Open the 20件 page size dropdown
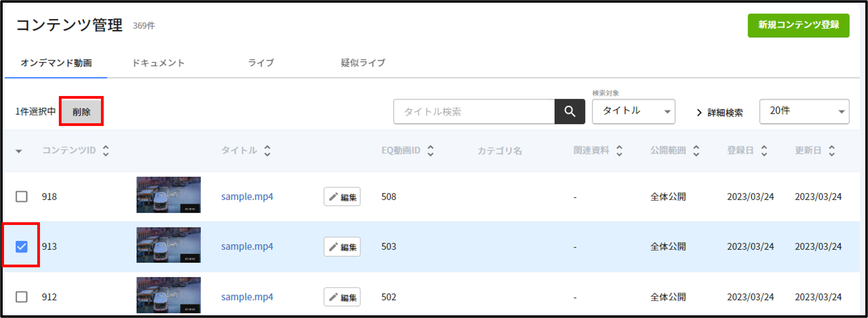Screen dimensions: 868x318 [x=804, y=111]
